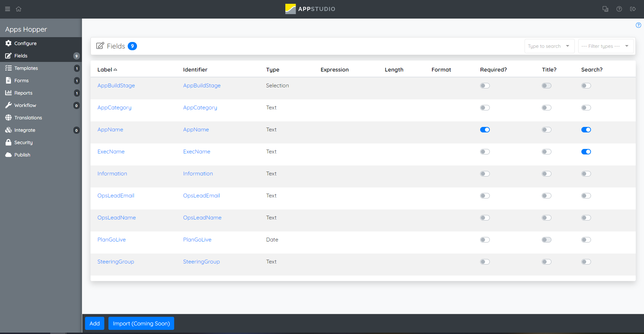This screenshot has width=644, height=334.
Task: Open Security in the sidebar
Action: pyautogui.click(x=41, y=142)
